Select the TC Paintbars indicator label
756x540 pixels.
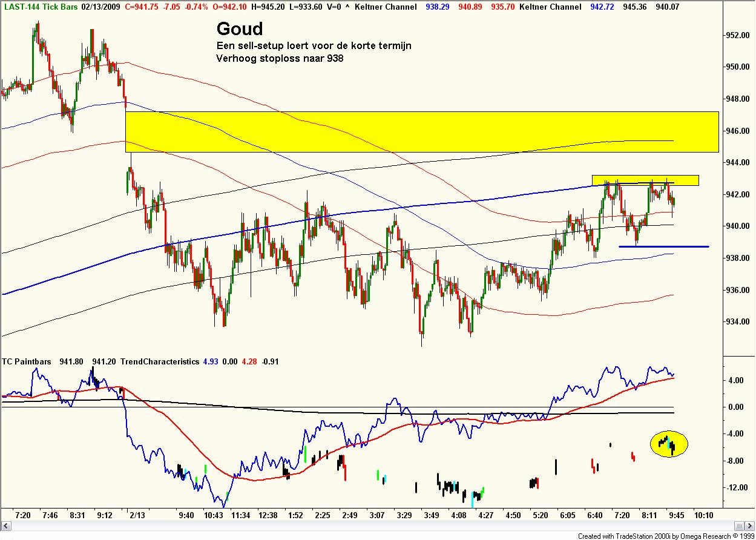point(27,361)
